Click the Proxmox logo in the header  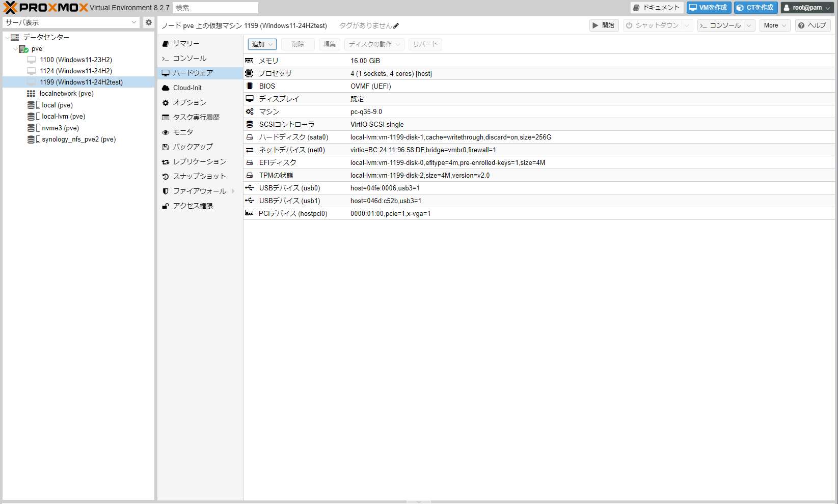(x=46, y=8)
